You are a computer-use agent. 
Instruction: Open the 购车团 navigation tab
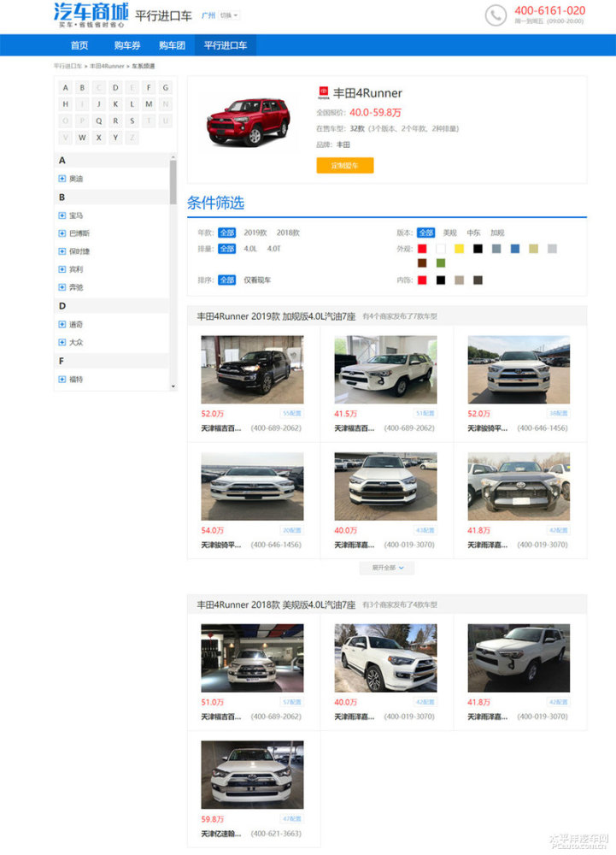(172, 45)
